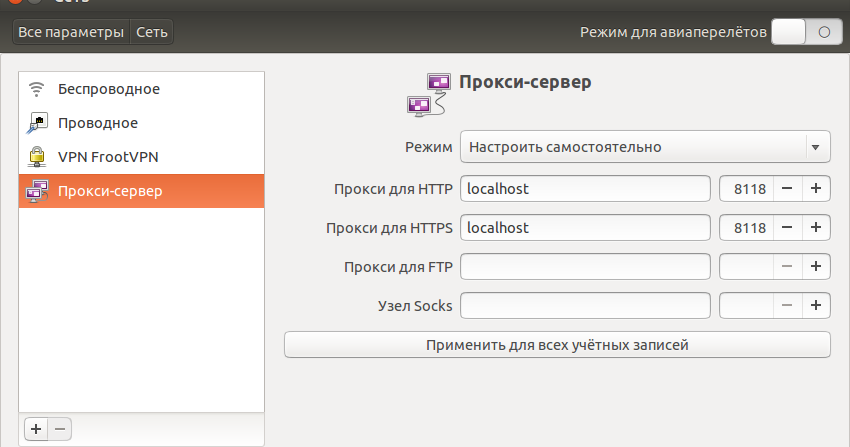This screenshot has width=850, height=447.
Task: Click the Режим для авиаперелётов label
Action: click(673, 33)
